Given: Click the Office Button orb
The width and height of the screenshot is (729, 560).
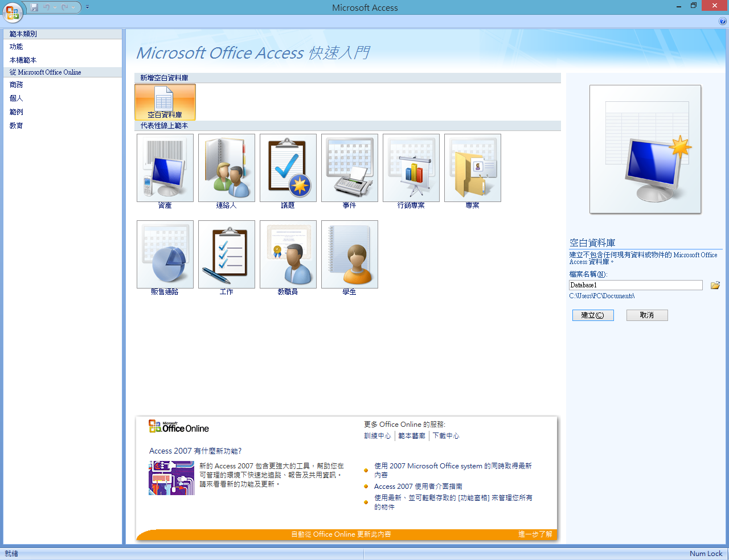Looking at the screenshot, I should click(13, 12).
